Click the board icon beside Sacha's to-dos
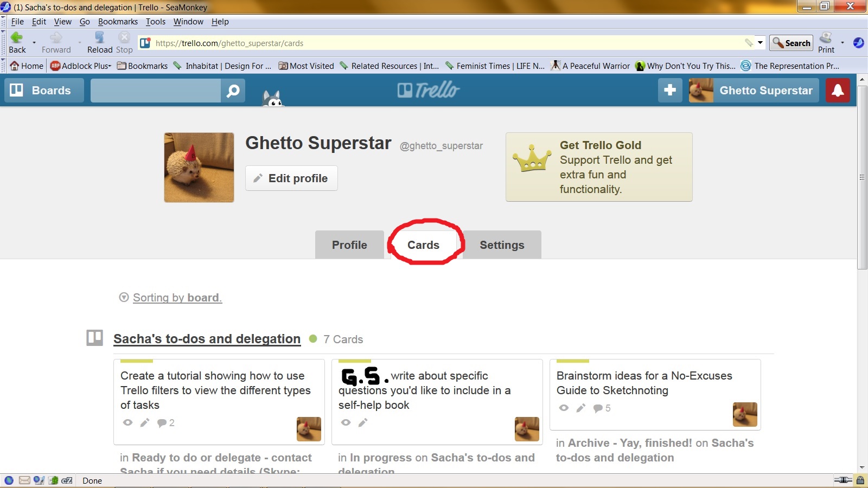Viewport: 868px width, 488px height. click(x=94, y=338)
